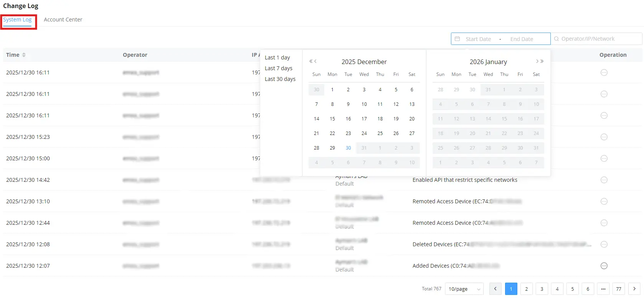The image size is (644, 298).
Task: Open details for first 16:11 log row
Action: tap(604, 72)
